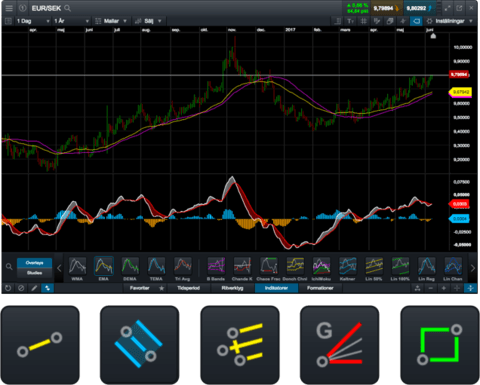Toggle the text label tool icon

pyautogui.click(x=350, y=21)
